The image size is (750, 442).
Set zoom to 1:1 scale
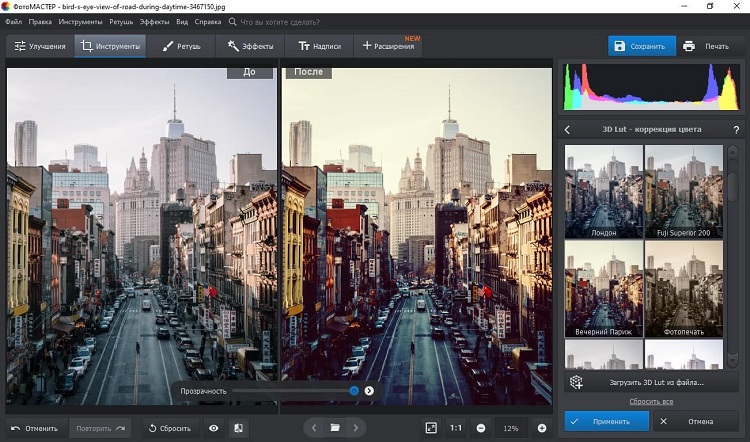(x=456, y=428)
